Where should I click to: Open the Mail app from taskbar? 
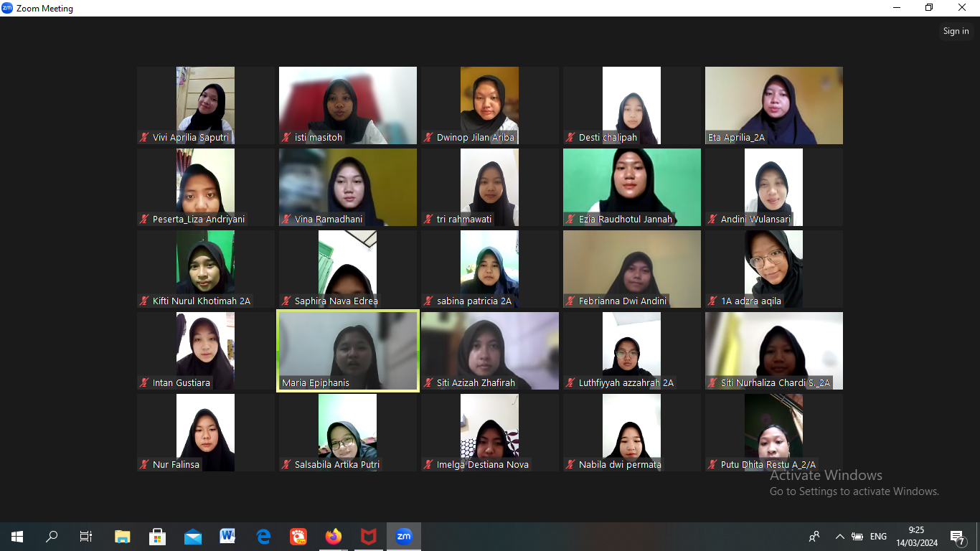point(193,536)
